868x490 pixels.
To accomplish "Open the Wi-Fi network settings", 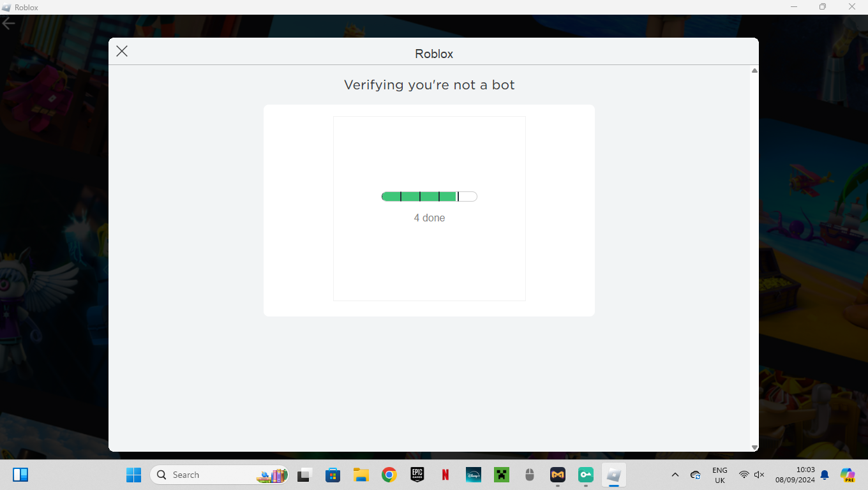I will coord(744,475).
